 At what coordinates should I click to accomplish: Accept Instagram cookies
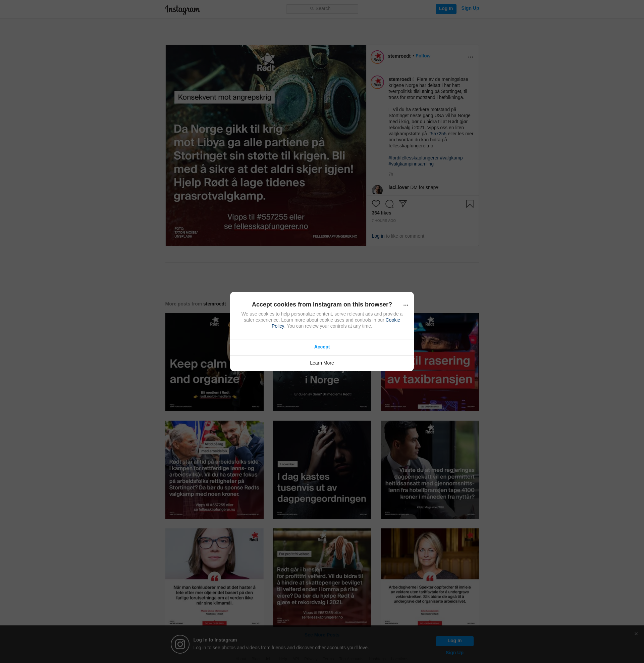click(322, 347)
